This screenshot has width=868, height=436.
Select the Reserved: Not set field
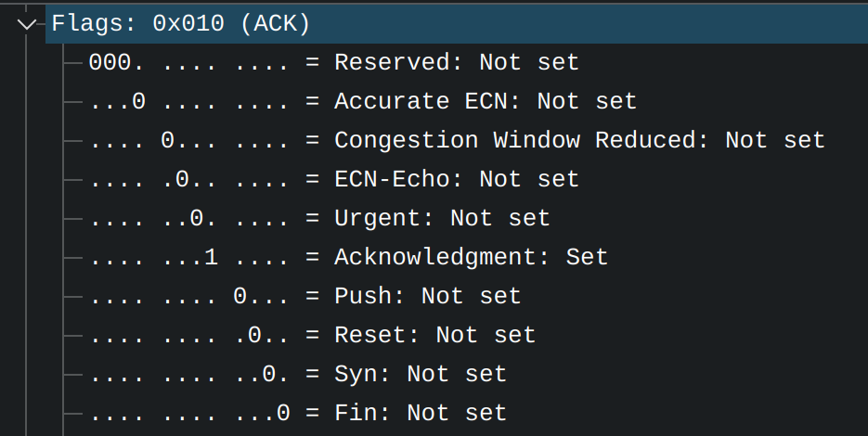[x=456, y=63]
